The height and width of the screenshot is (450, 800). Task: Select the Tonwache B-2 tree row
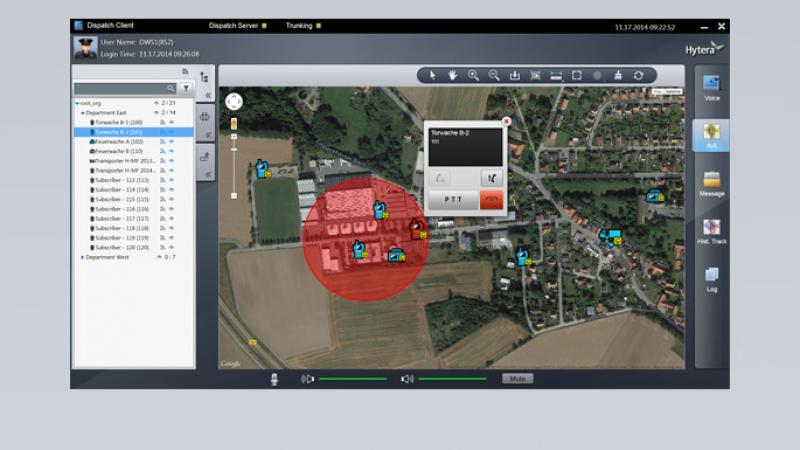click(x=134, y=132)
